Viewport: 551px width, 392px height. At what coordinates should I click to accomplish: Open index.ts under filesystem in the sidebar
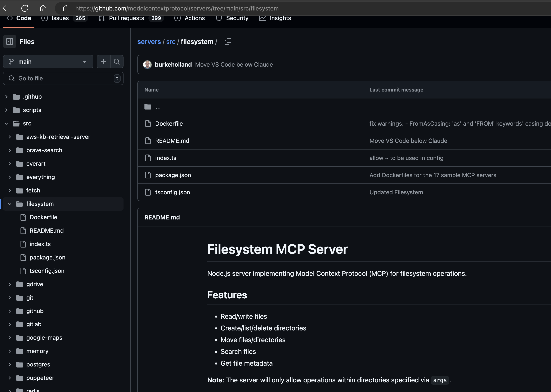click(x=40, y=244)
